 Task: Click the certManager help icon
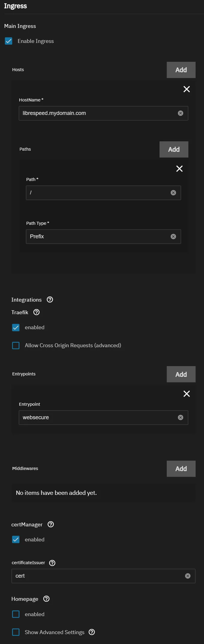point(50,524)
